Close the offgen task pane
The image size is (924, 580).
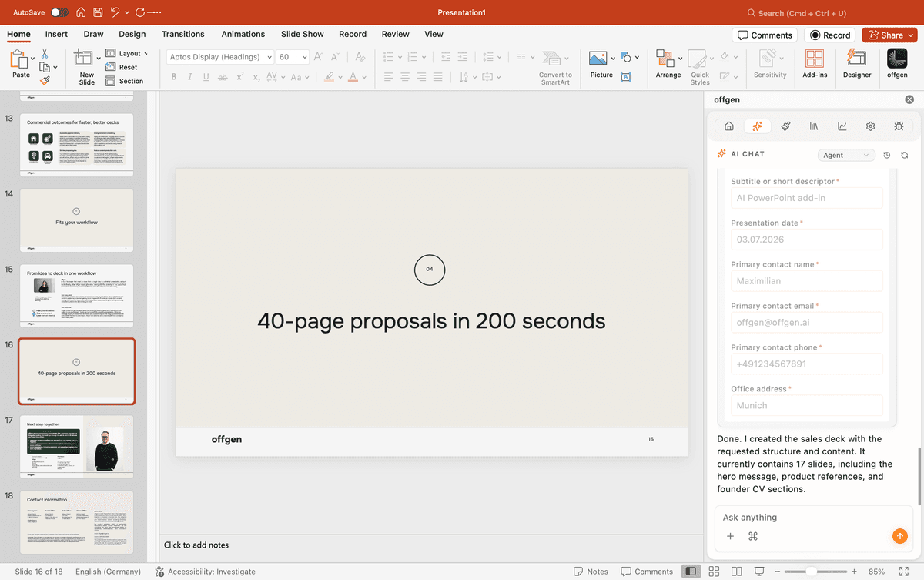pos(909,99)
